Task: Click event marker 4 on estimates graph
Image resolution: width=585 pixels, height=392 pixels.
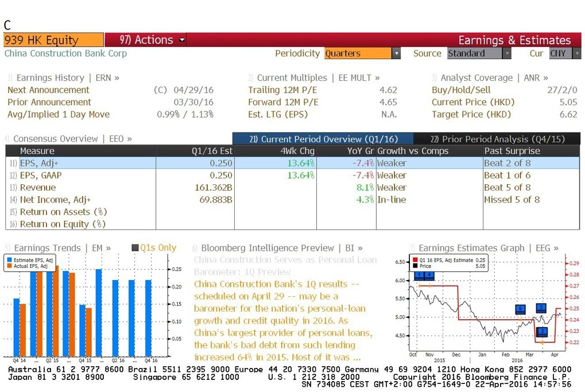Action: point(429,275)
